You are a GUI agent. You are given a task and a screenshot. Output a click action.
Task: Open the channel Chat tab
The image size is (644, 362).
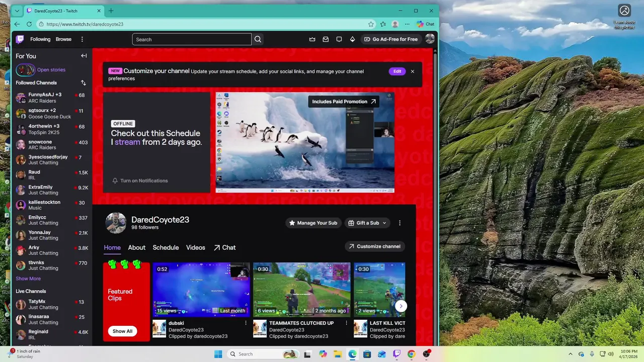click(x=224, y=247)
